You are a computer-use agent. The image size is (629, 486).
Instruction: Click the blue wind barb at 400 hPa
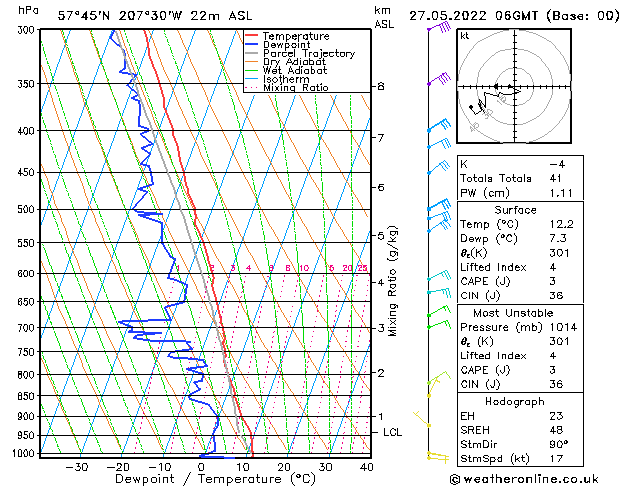(437, 127)
